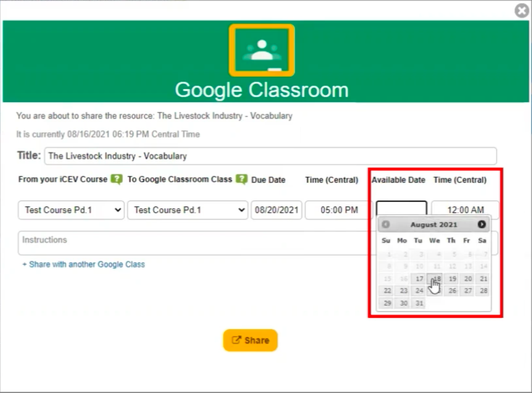This screenshot has height=393, width=532.
Task: Click the available time field 12:00 AM
Action: click(x=465, y=210)
